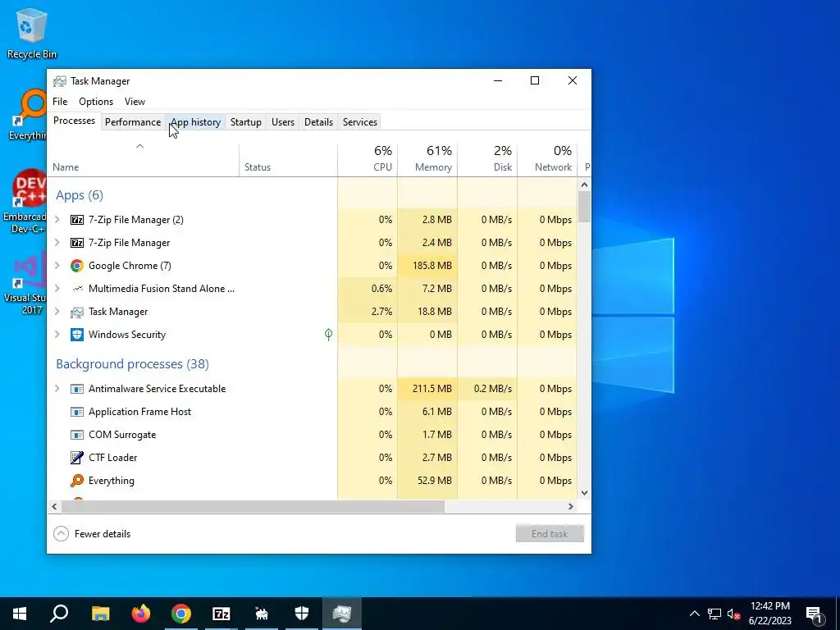Open Windows Security shield on taskbar

point(302,614)
